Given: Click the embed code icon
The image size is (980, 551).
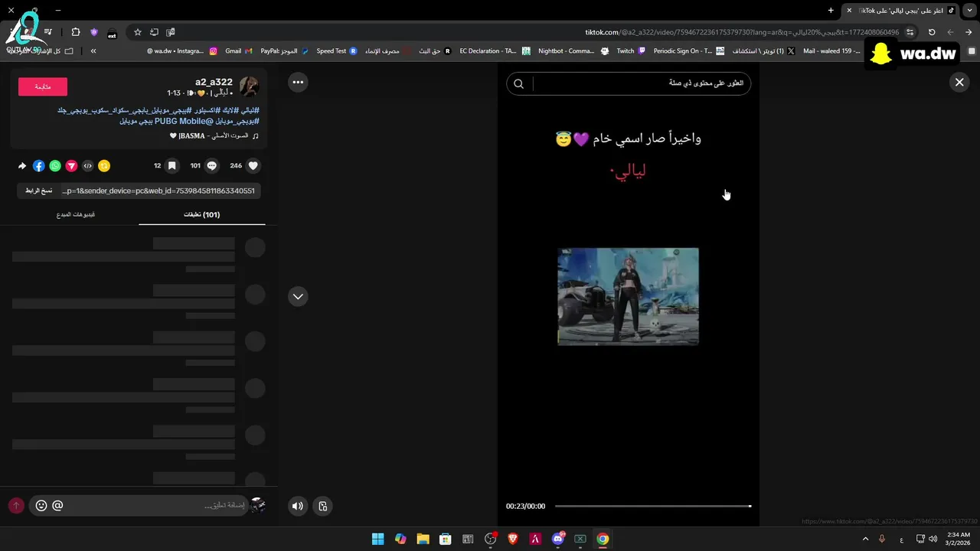Looking at the screenshot, I should pos(88,166).
